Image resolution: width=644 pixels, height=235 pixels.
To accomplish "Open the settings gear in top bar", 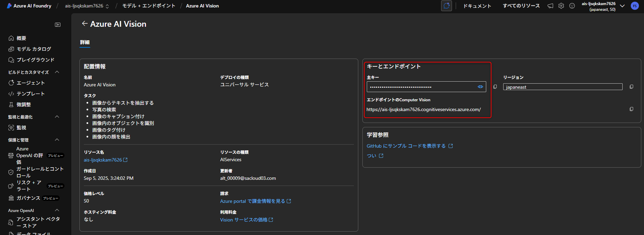I will pos(561,6).
